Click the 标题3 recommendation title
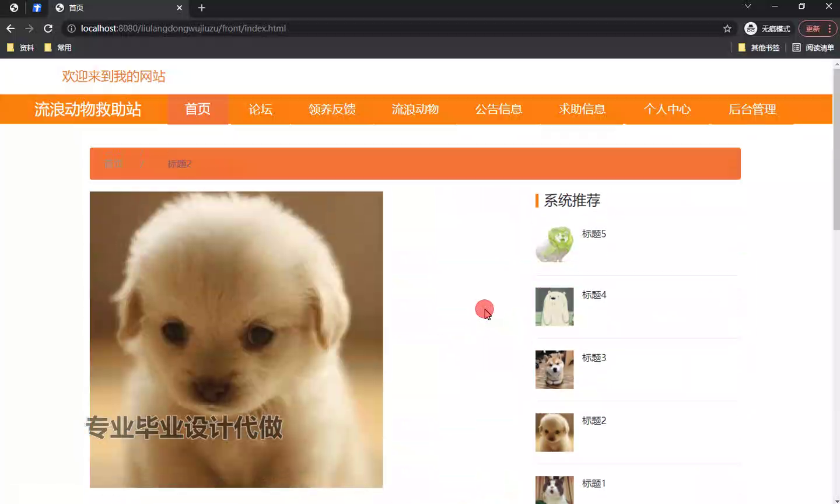Image resolution: width=840 pixels, height=504 pixels. click(594, 358)
